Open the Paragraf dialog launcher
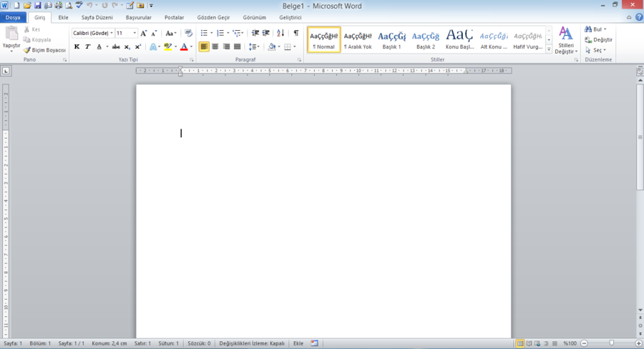 299,60
